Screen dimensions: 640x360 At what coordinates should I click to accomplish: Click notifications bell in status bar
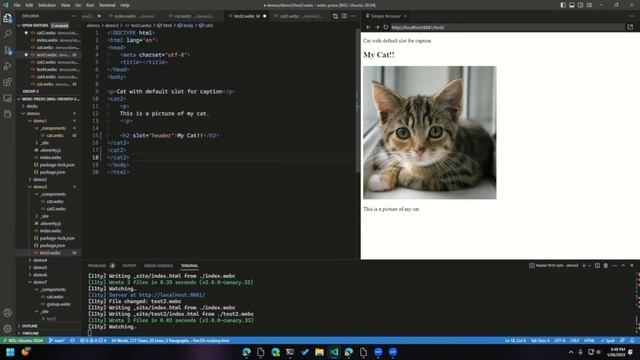[632, 340]
